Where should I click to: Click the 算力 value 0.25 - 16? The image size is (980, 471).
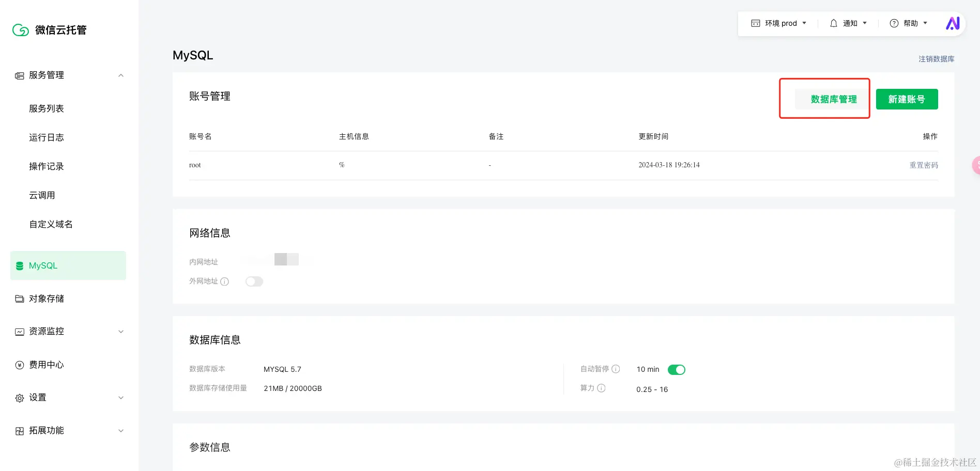point(652,389)
